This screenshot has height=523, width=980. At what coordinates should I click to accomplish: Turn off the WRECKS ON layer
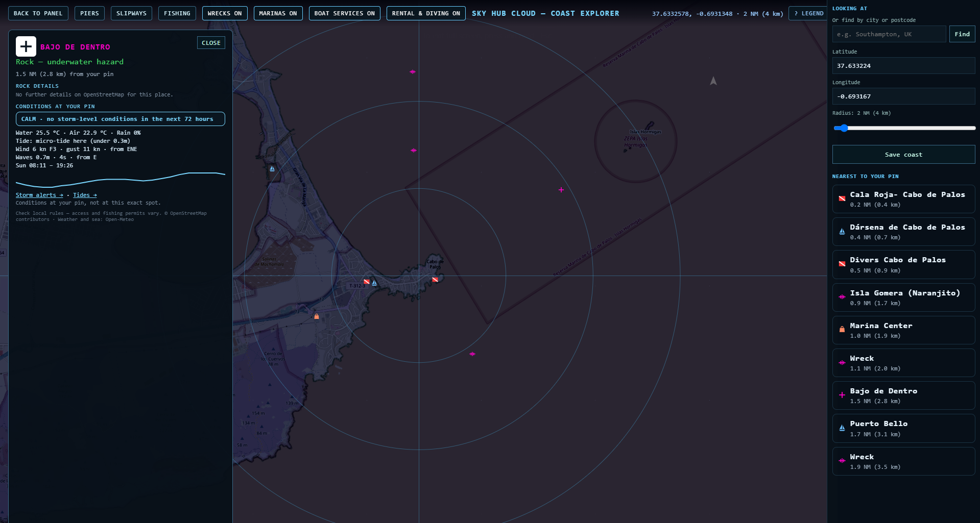point(225,13)
